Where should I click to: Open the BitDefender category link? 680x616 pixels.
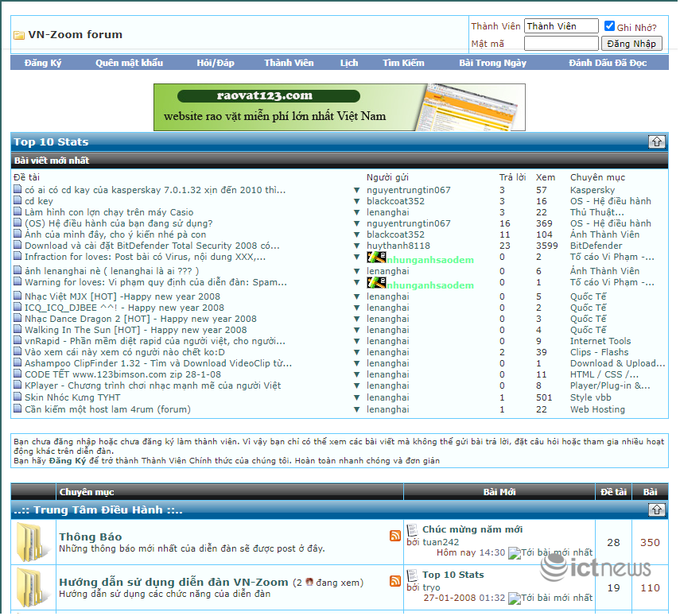click(x=596, y=246)
